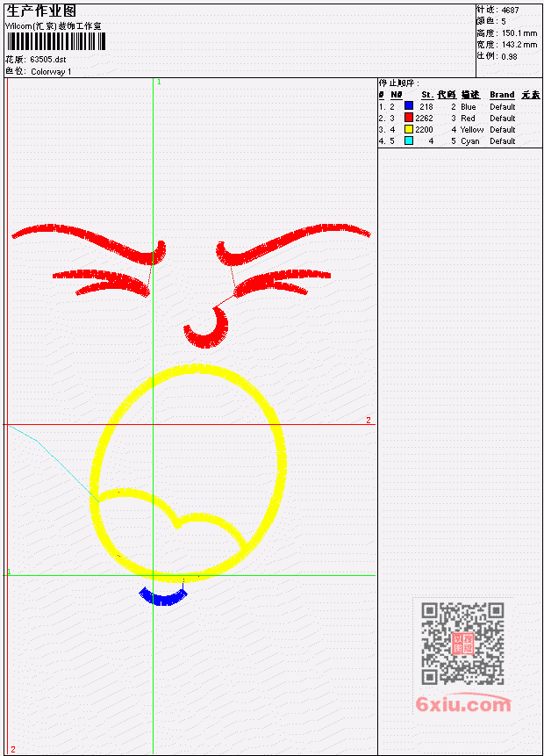
Task: Click the scale value '0.98'
Action: coord(509,56)
